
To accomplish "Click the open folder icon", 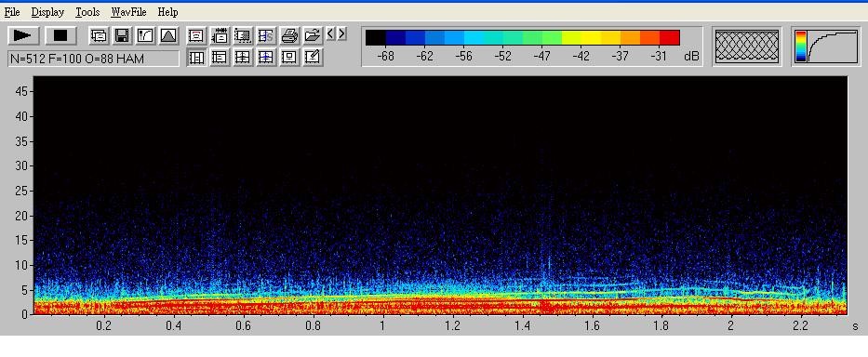I will pos(313,36).
